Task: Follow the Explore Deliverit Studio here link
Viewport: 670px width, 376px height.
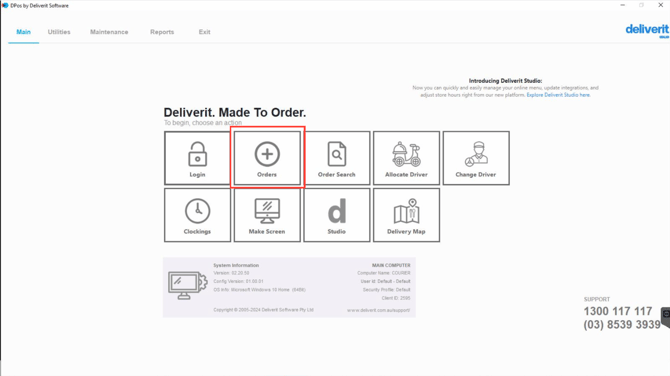Action: click(x=558, y=95)
